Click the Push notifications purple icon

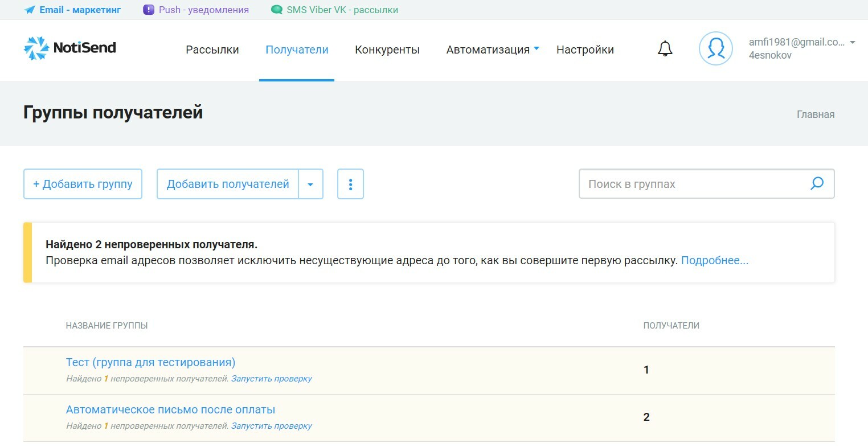tap(149, 10)
